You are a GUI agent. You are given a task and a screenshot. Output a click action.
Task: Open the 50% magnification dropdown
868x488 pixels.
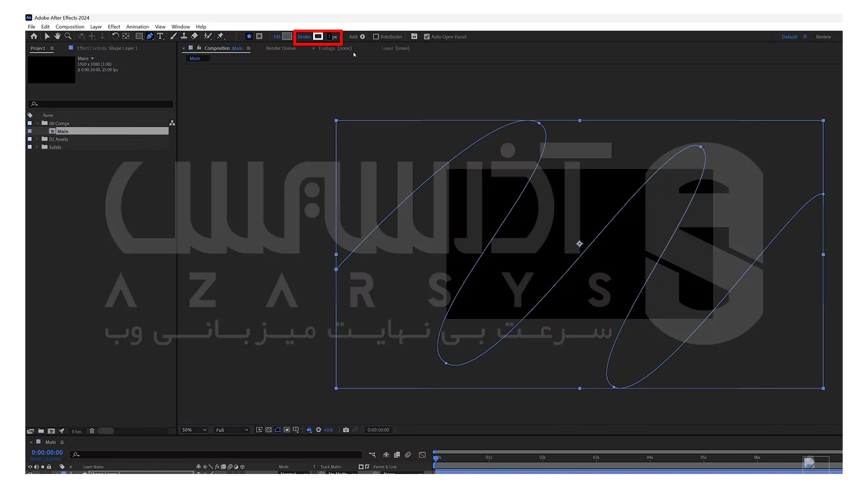point(194,430)
